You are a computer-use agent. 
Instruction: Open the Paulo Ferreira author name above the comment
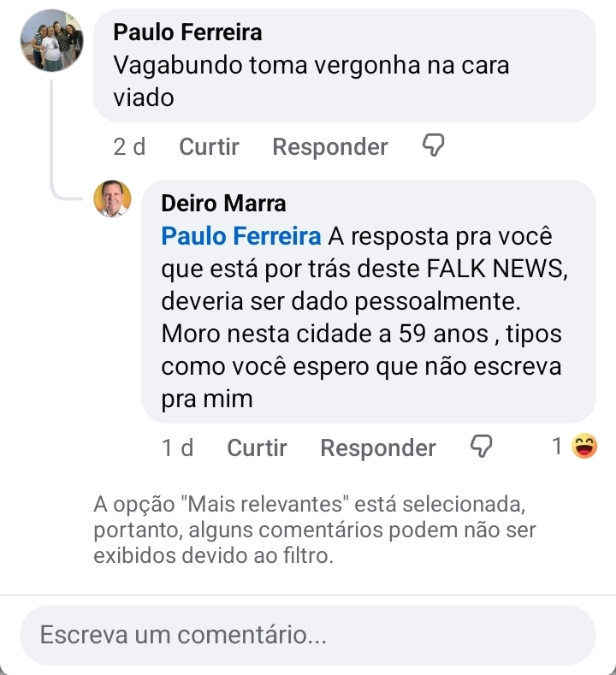click(x=187, y=33)
